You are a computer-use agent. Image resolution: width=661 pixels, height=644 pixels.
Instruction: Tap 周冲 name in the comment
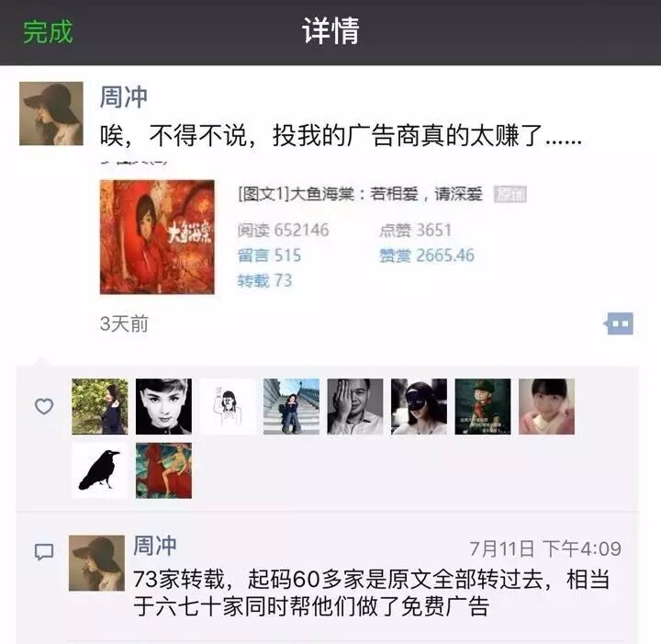click(x=155, y=546)
